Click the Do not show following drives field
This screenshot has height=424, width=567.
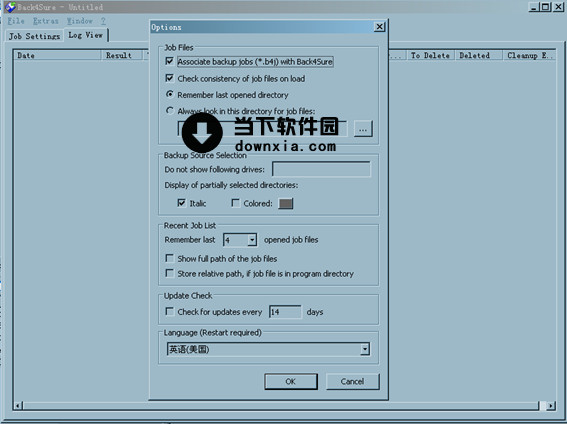point(321,169)
